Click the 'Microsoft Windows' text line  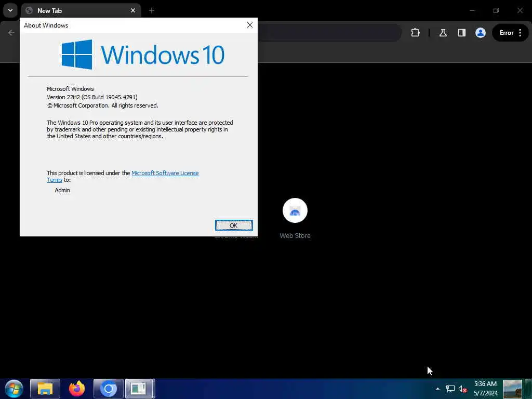(x=70, y=89)
